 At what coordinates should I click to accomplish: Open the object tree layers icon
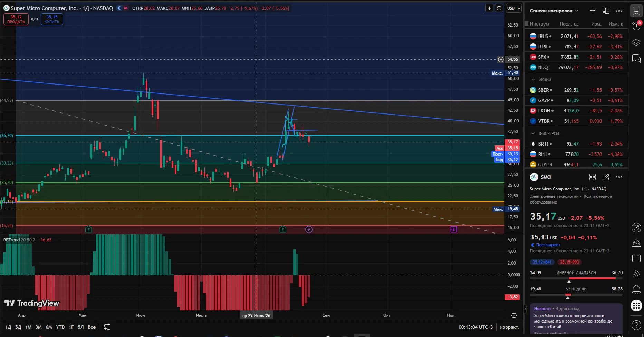pos(636,42)
